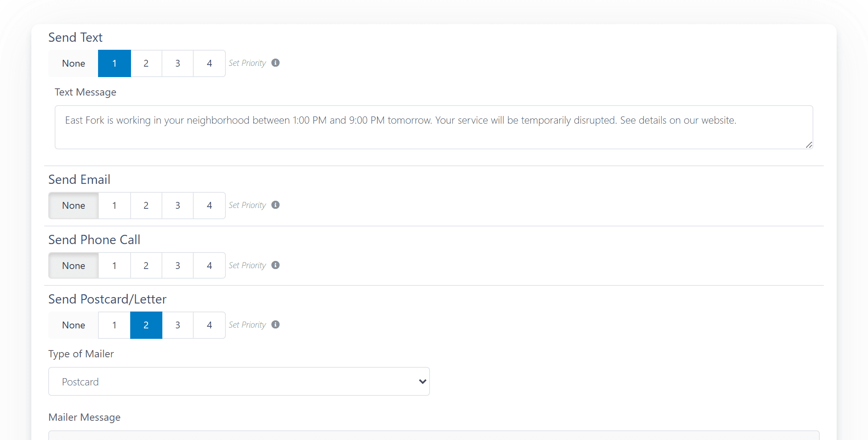Click the text message resize handle
The width and height of the screenshot is (868, 440).
809,145
